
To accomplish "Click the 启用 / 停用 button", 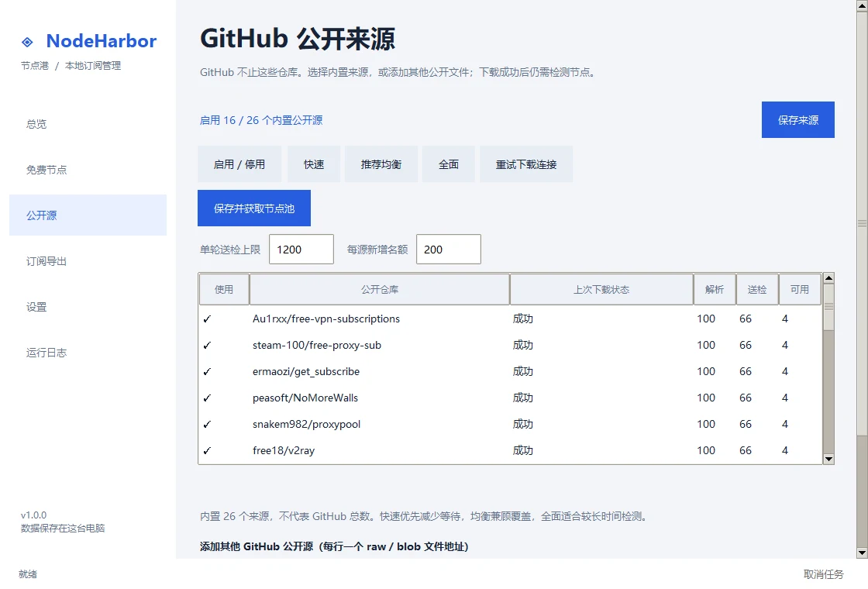I will [x=239, y=164].
